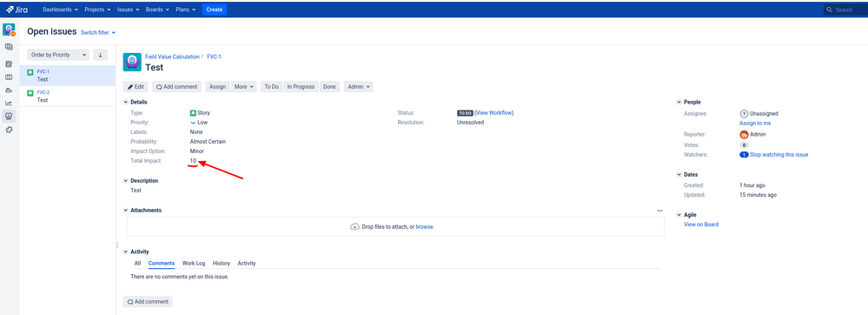The image size is (868, 315).
Task: Collapse the Activity section
Action: tap(126, 251)
